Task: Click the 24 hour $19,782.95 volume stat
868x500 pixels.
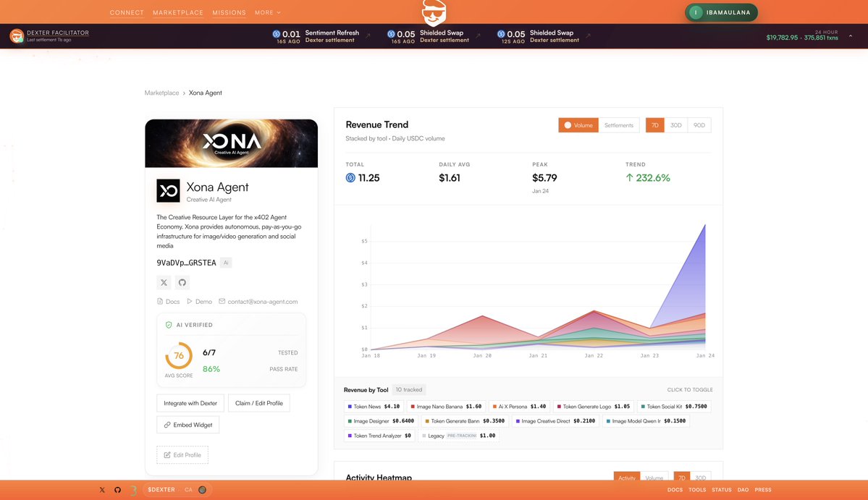Action: pos(802,35)
